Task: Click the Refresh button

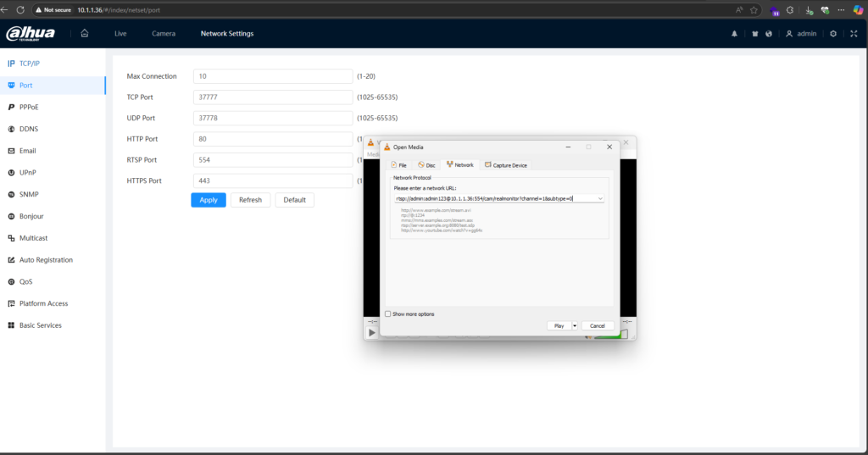Action: (x=250, y=200)
